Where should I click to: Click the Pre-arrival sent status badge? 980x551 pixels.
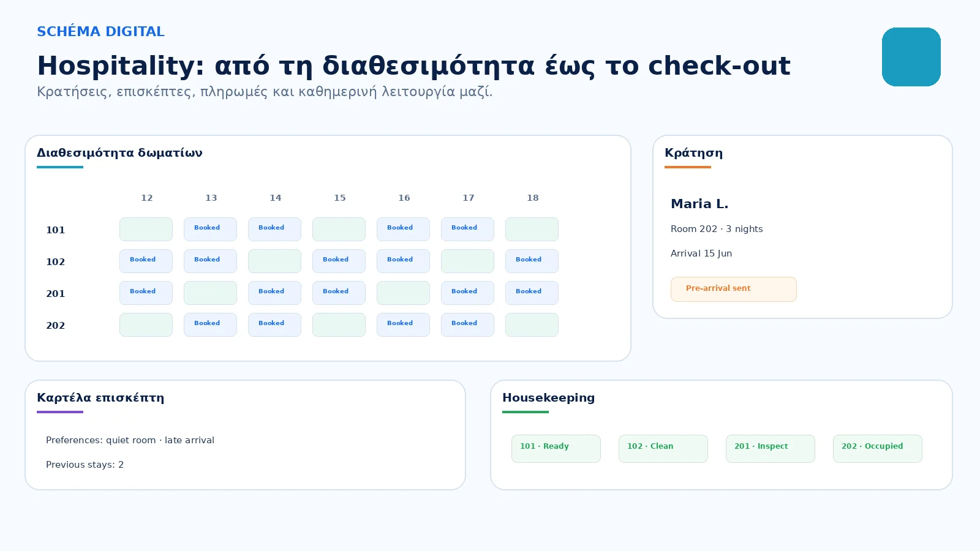pyautogui.click(x=734, y=289)
